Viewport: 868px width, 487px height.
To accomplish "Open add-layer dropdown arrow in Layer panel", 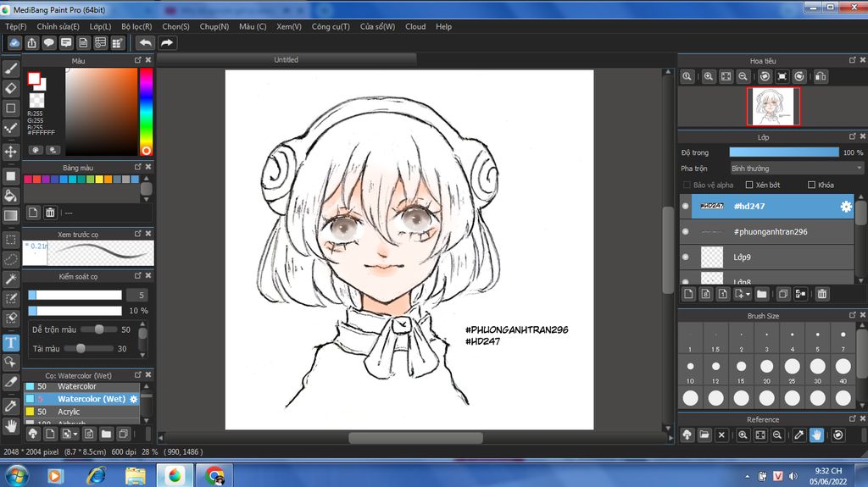I will [748, 295].
